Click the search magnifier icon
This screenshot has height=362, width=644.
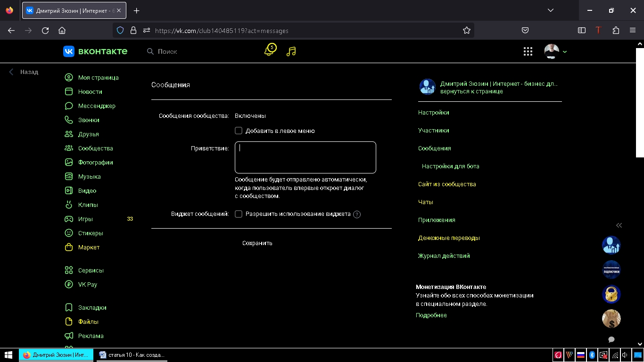click(x=150, y=51)
